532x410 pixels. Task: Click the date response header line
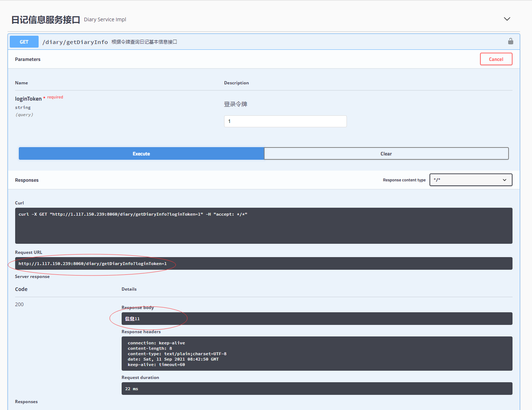pyautogui.click(x=173, y=359)
